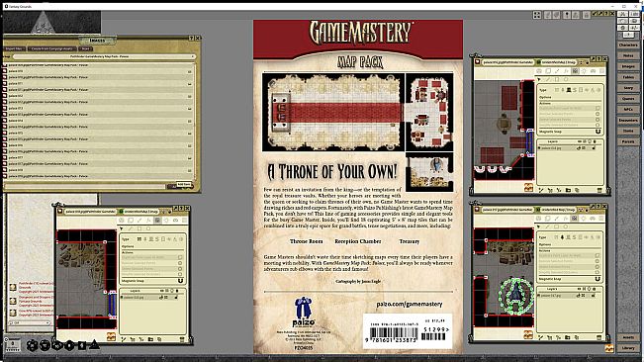
Task: Open the Notes sidebar button
Action: pyautogui.click(x=628, y=55)
